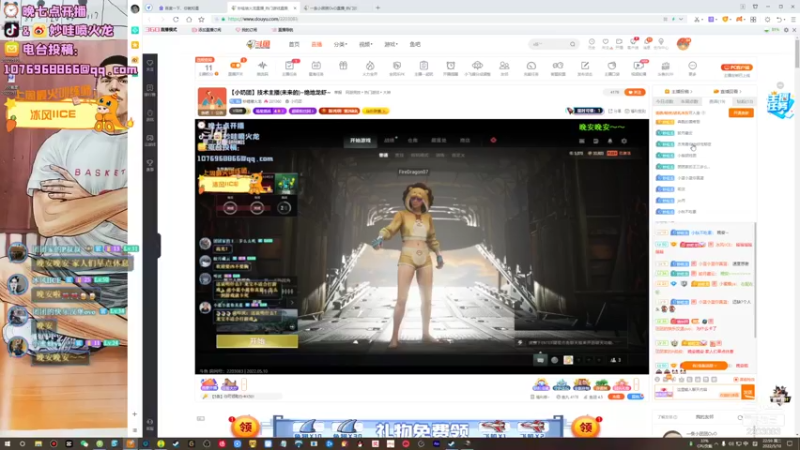Click the trophy icon in the dark sidebar

coord(150,163)
